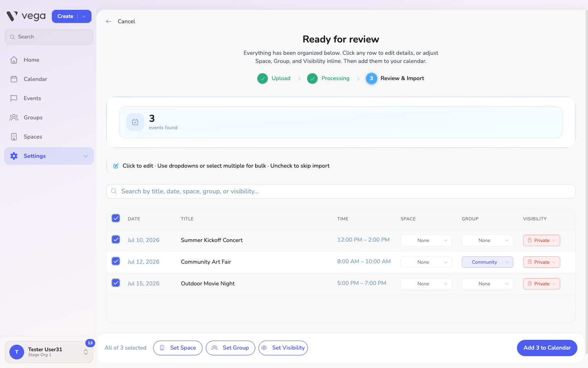Open the Create dropdown arrow
This screenshot has height=368, width=588.
(84, 16)
